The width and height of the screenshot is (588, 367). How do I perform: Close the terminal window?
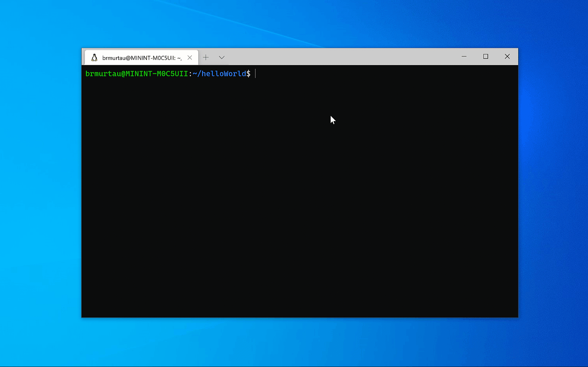click(x=507, y=56)
